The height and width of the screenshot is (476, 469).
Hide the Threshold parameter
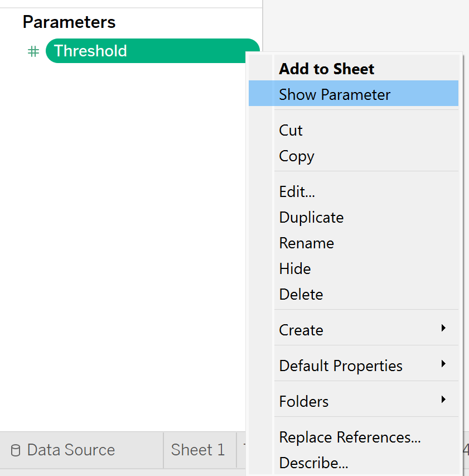point(294,269)
